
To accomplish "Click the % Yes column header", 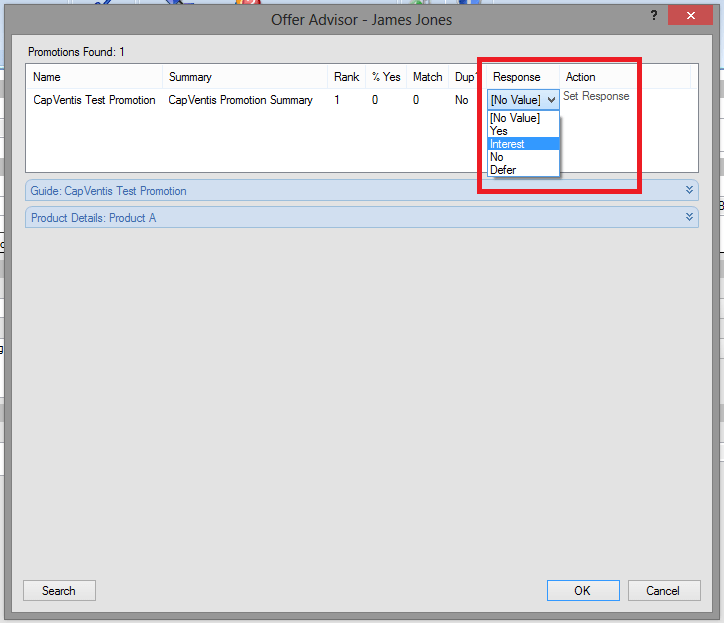I will coord(385,77).
